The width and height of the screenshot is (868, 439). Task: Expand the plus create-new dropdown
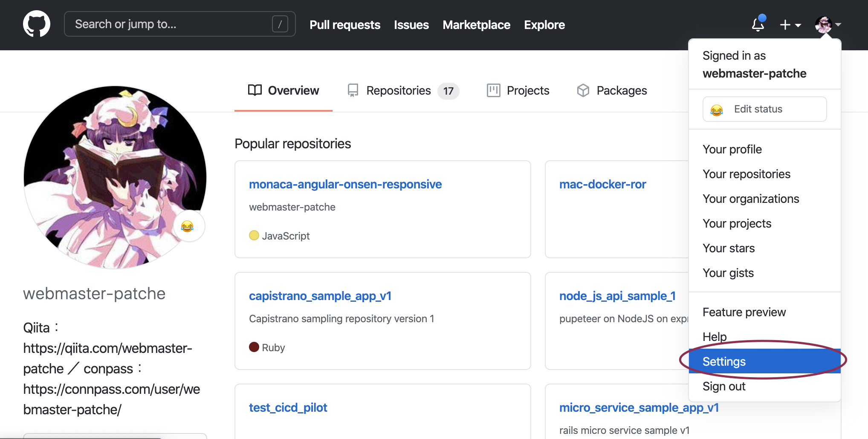tap(790, 25)
